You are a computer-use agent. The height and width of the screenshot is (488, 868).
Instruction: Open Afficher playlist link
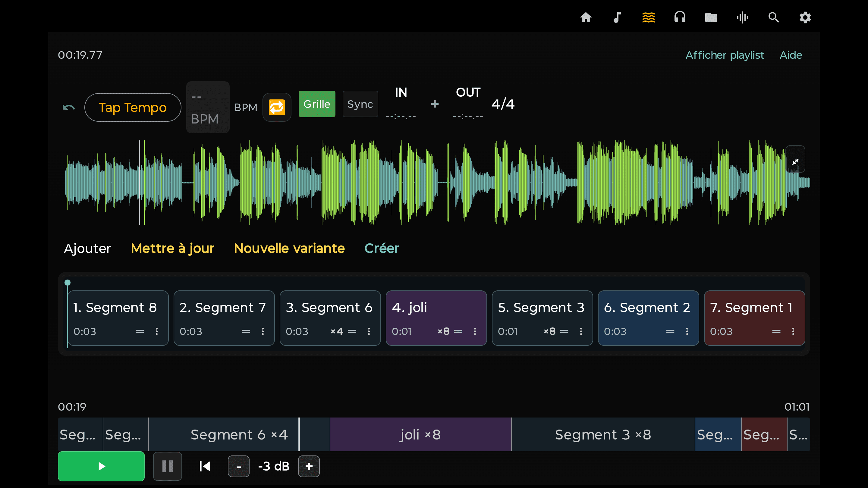(x=725, y=55)
